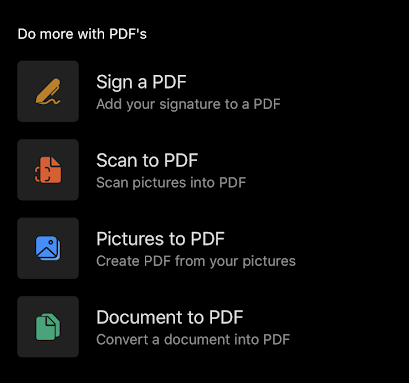Click 'Add your signature to a PDF' description
This screenshot has height=383, width=409.
[188, 104]
